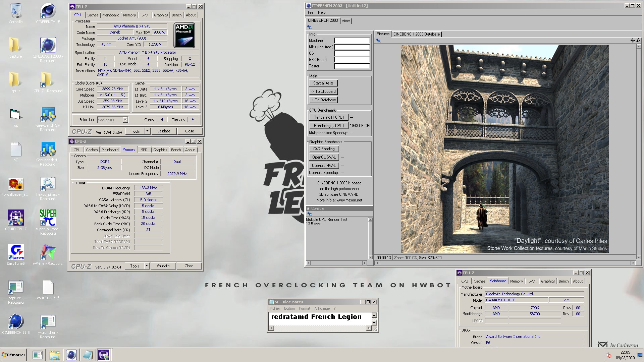Viewport: 644px width, 362px height.
Task: Launch y-cruncher shortcut icon
Action: [x=48, y=322]
